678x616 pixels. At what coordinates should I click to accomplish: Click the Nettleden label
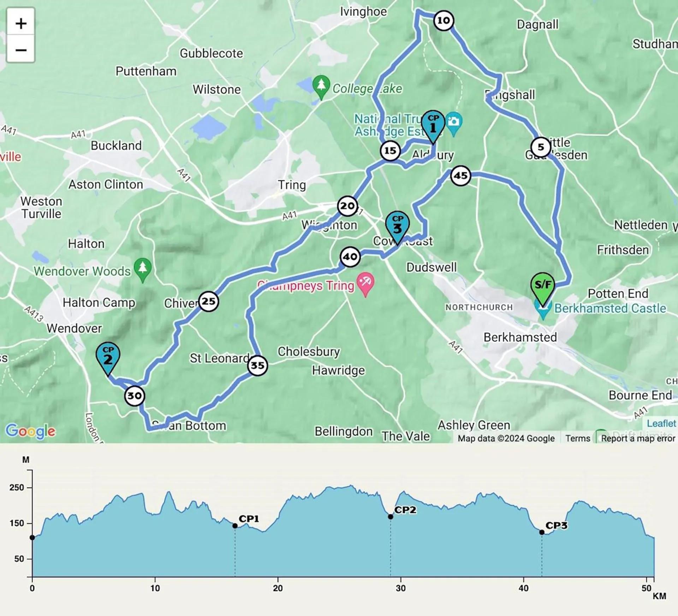click(x=641, y=225)
